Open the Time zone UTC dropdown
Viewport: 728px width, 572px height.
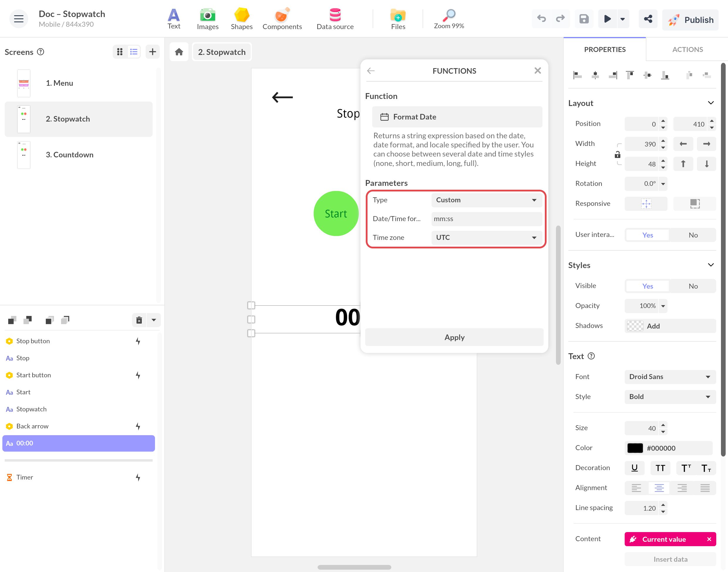[486, 238]
